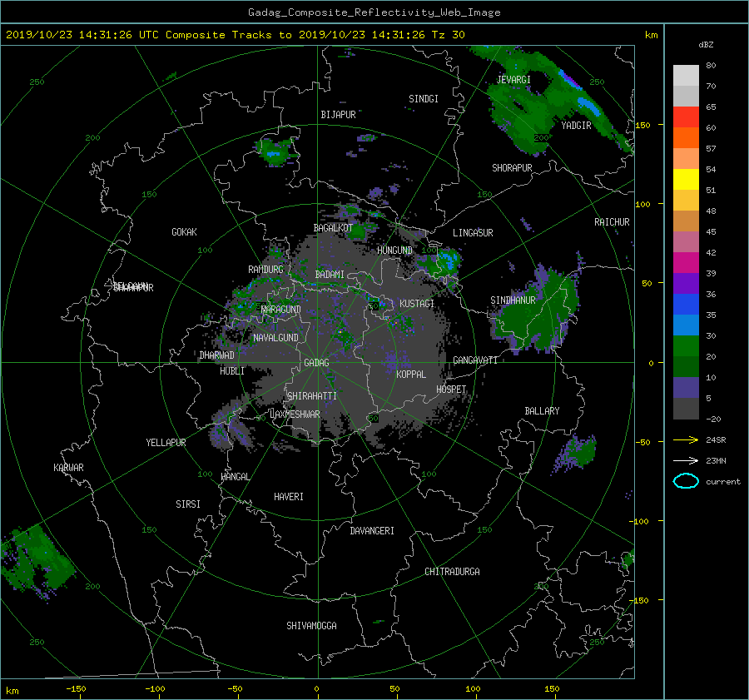Click the KARWAR city label

tap(68, 468)
